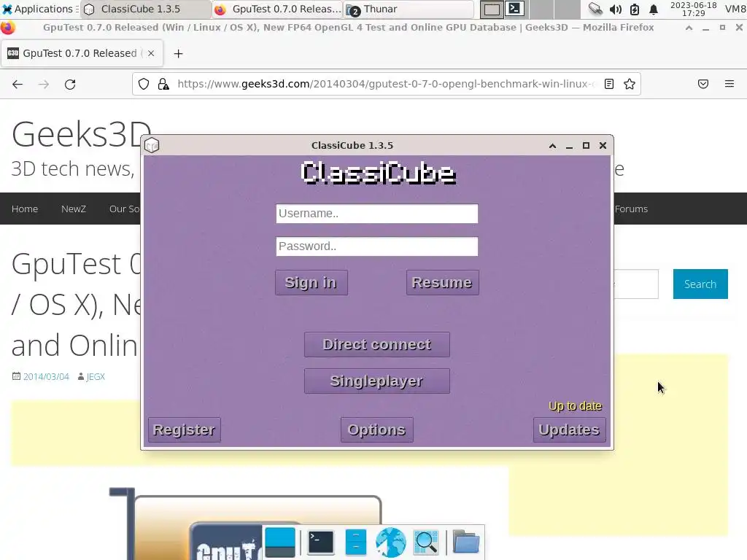This screenshot has height=560, width=747.
Task: Open home folder icon in dock
Action: coord(466,542)
